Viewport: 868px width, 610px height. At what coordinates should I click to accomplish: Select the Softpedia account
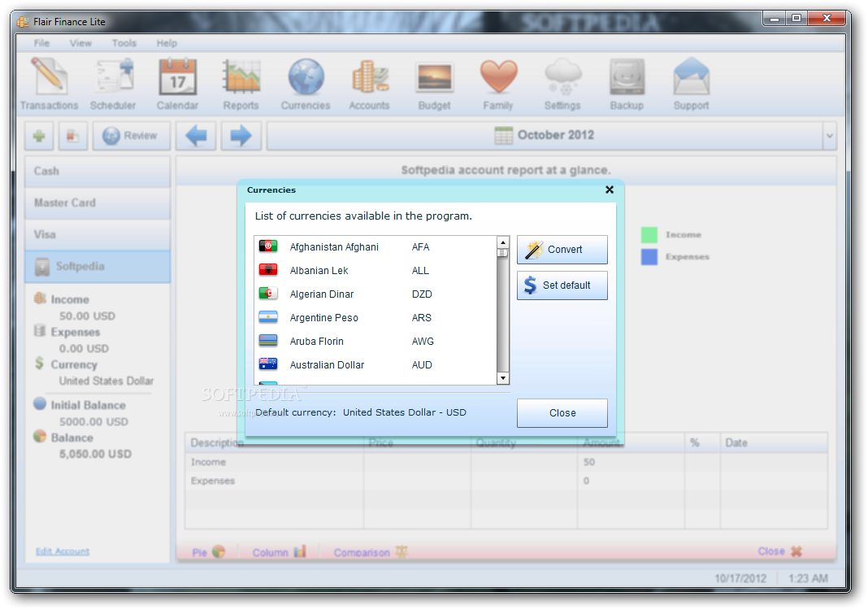[x=98, y=267]
